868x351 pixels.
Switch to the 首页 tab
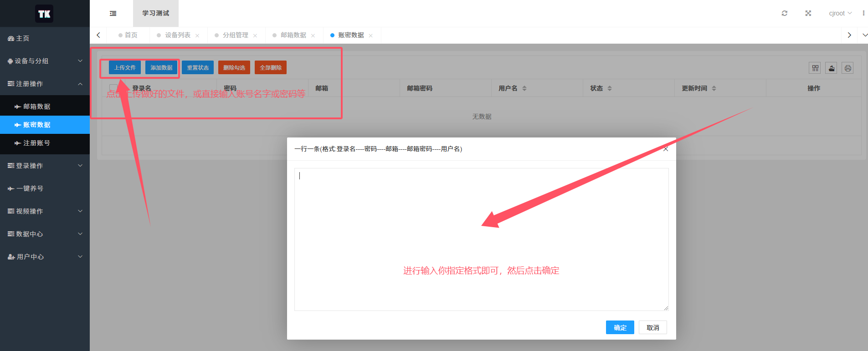pyautogui.click(x=128, y=35)
